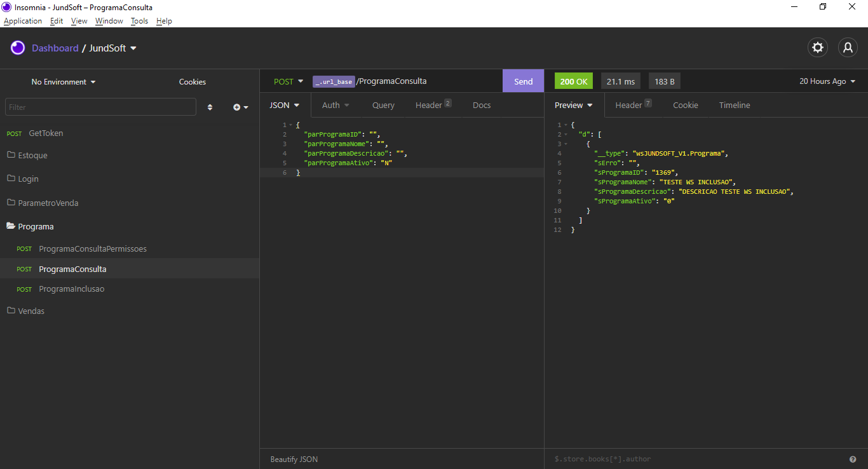Image resolution: width=868 pixels, height=469 pixels.
Task: Click the "sErro" response line
Action: (x=617, y=163)
